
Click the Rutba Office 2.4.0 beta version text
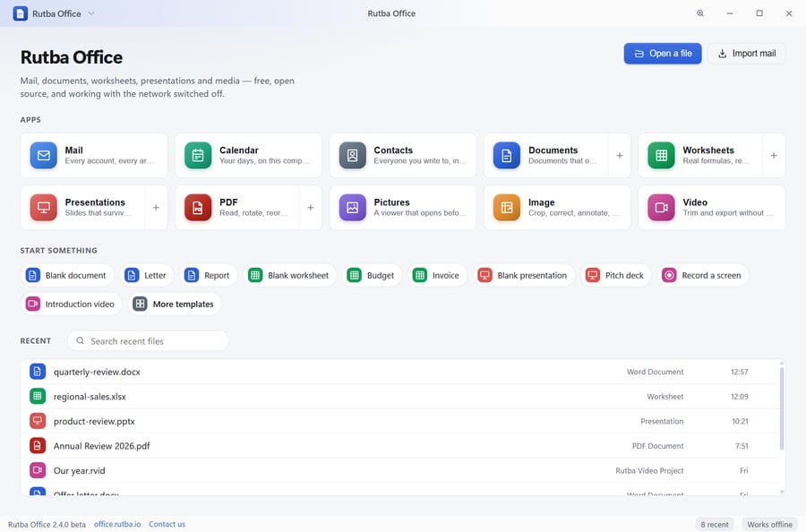(x=47, y=524)
